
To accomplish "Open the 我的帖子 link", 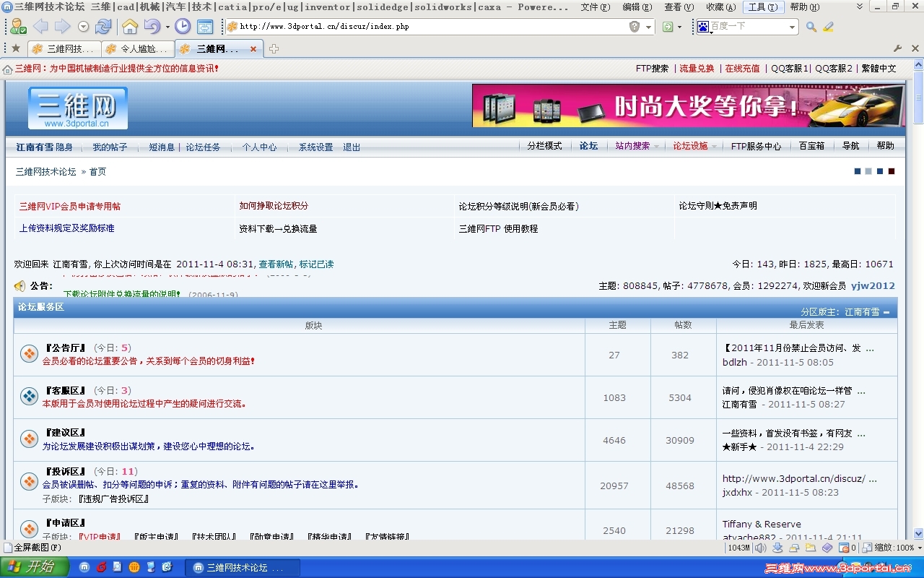I will 110,147.
